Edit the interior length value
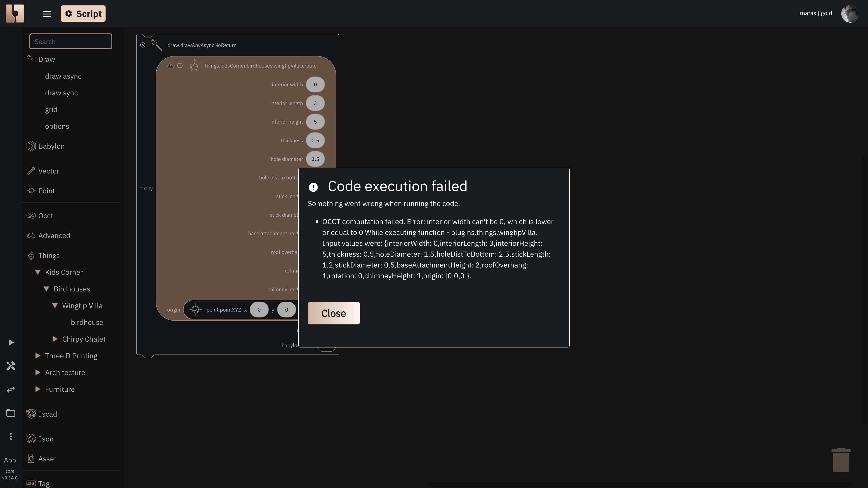This screenshot has width=868, height=488. click(x=315, y=103)
